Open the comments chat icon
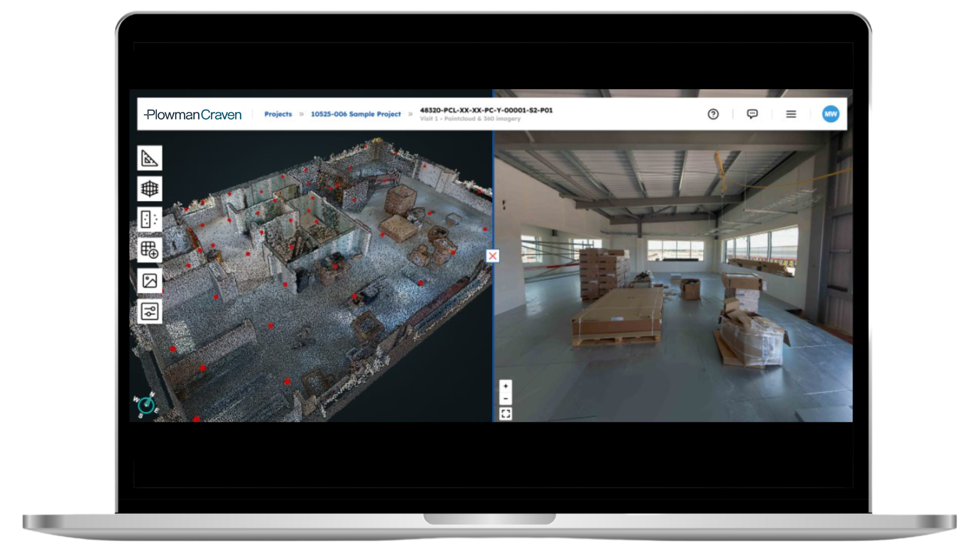Image resolution: width=980 pixels, height=551 pixels. (x=752, y=114)
